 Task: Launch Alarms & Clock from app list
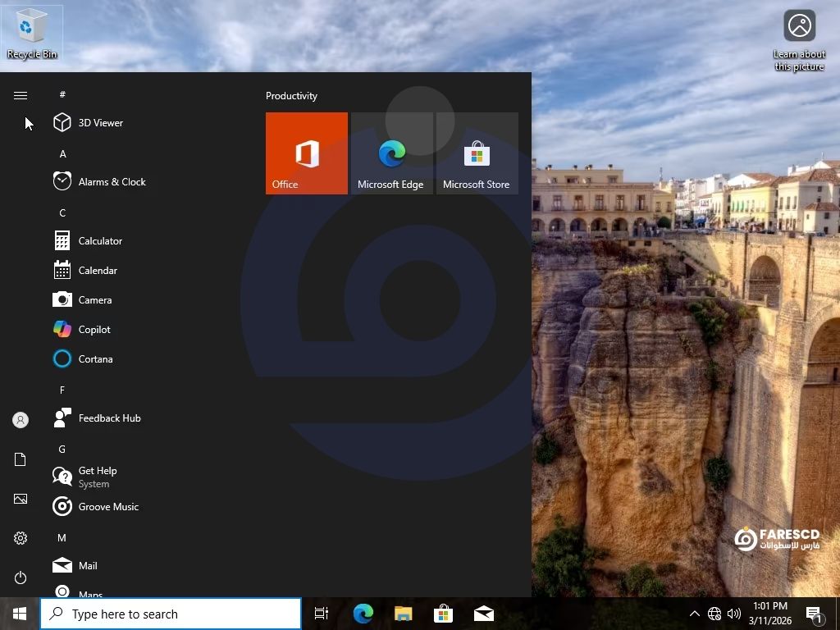tap(111, 182)
